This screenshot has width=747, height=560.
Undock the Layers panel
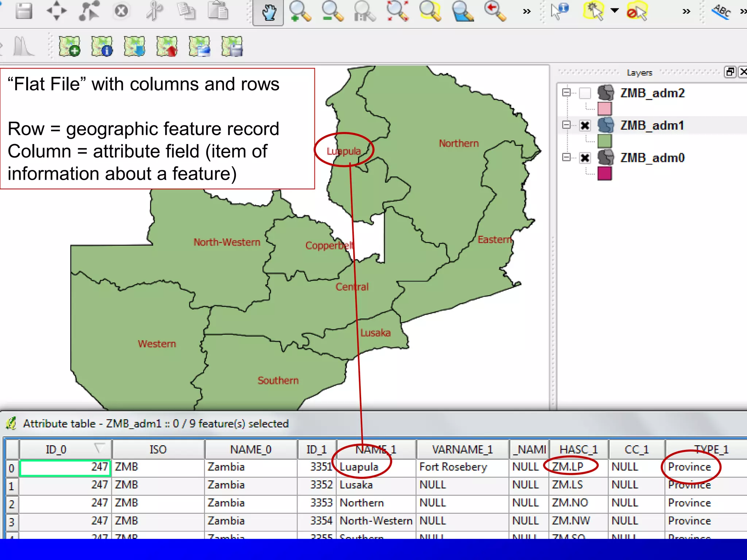[730, 72]
